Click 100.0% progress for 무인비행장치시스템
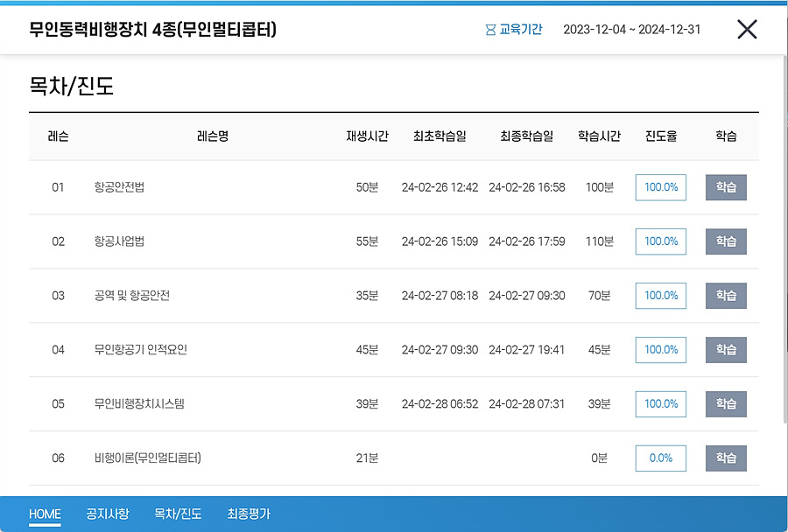Image resolution: width=788 pixels, height=532 pixels. tap(661, 404)
